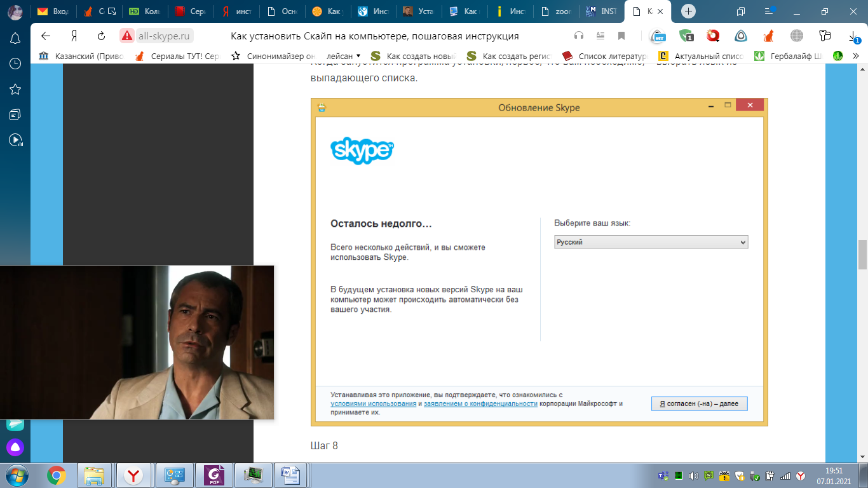Open the 'Русский' language dropdown
This screenshot has height=488, width=868.
click(x=651, y=242)
